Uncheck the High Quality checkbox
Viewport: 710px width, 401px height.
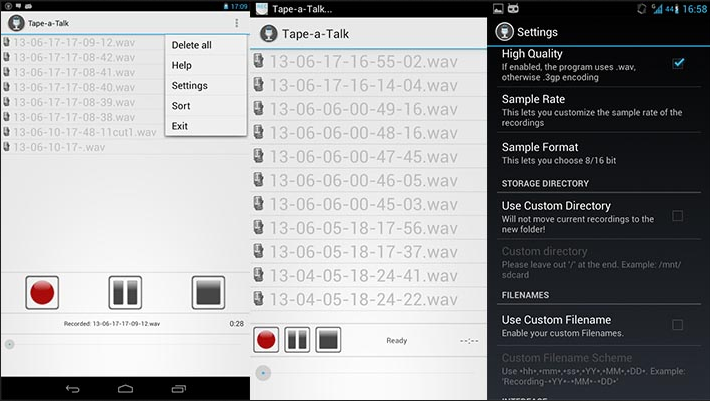[x=678, y=63]
